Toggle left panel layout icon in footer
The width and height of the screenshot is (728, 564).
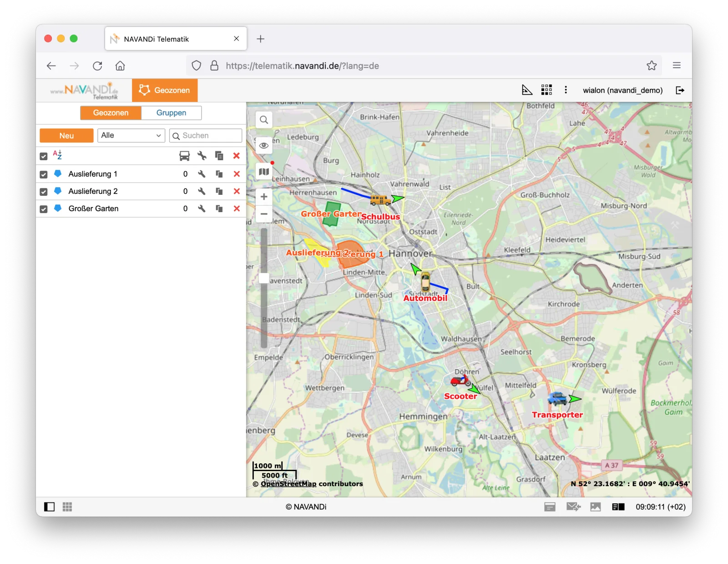click(x=49, y=507)
